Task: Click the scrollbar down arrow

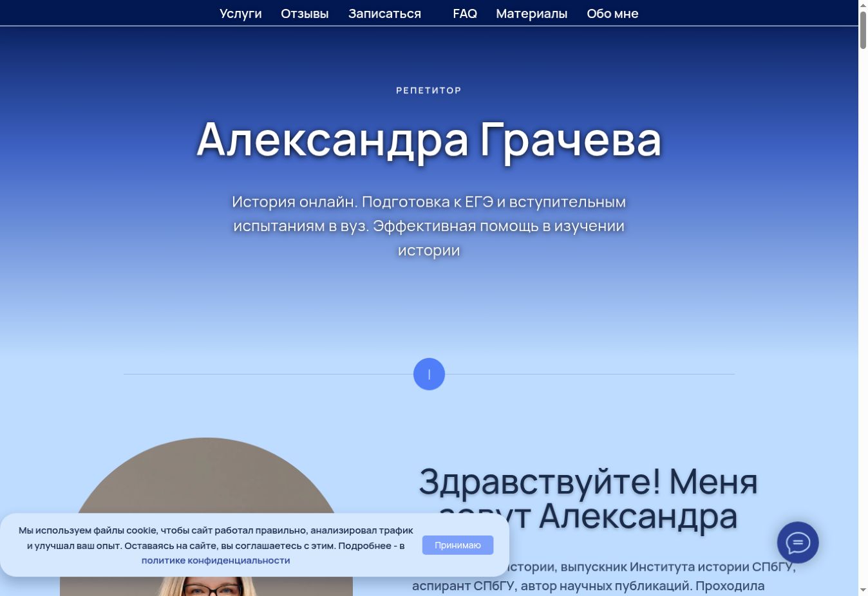Action: tap(863, 590)
